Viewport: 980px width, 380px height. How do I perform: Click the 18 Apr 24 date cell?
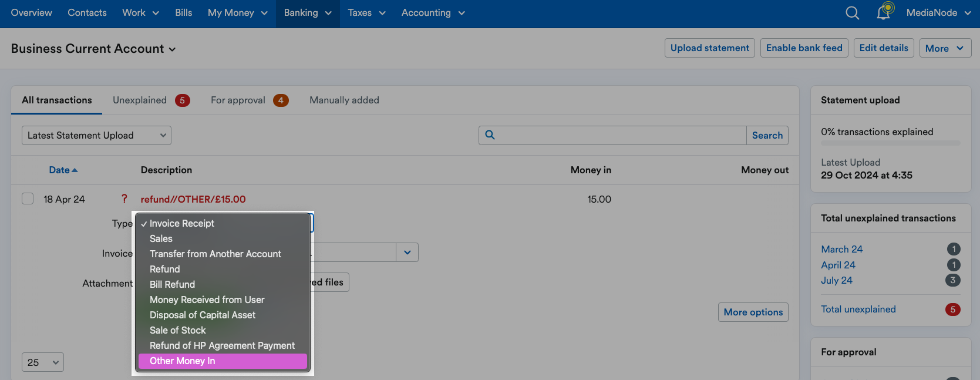[64, 199]
